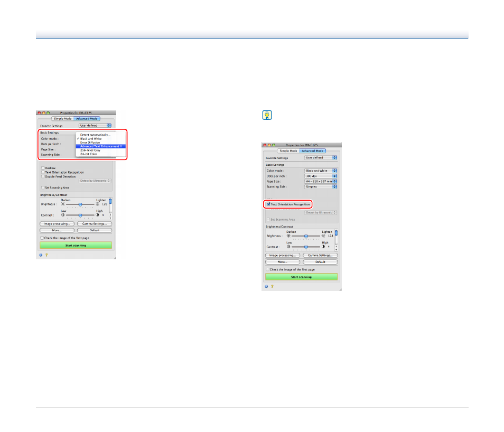
Task: Click High contrast circle icon in 300 dpi dialog
Action: 323,247
